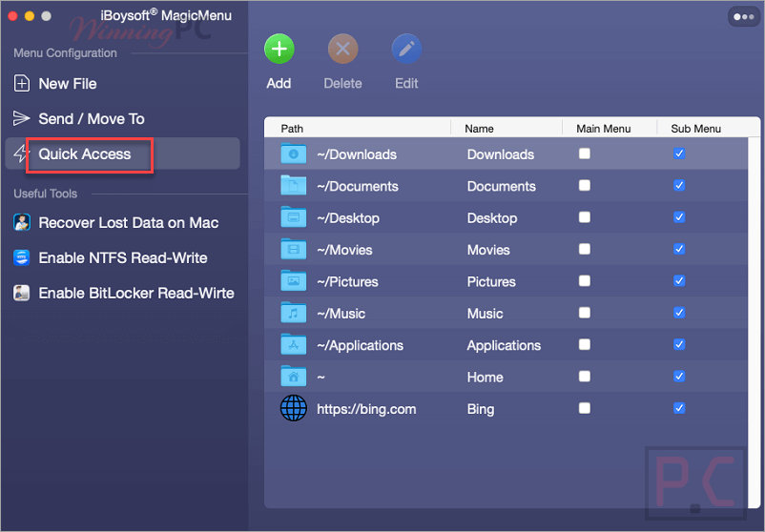The image size is (765, 532).
Task: Click the Home folder icon
Action: (x=293, y=377)
